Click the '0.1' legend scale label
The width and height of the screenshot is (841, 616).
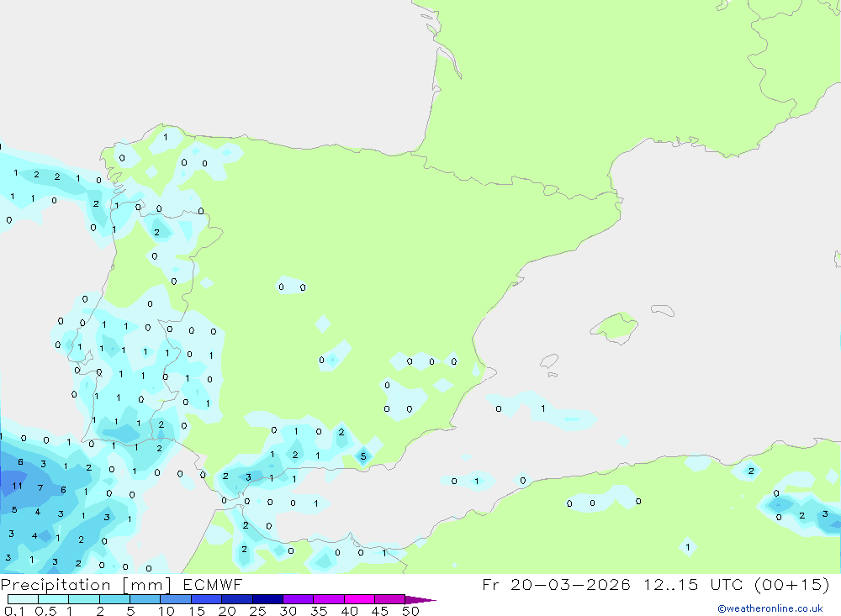pos(14,611)
